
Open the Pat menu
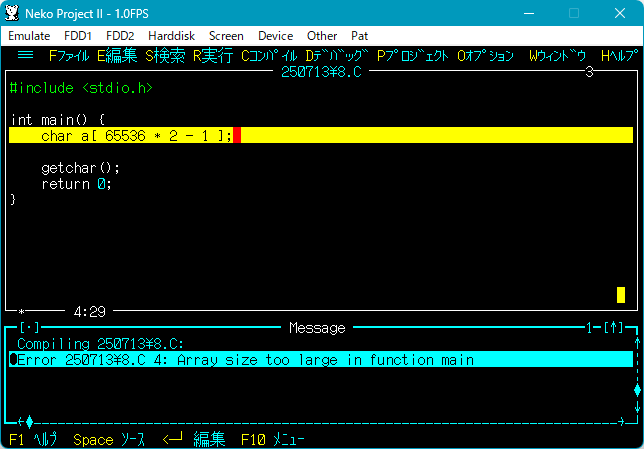pos(359,36)
